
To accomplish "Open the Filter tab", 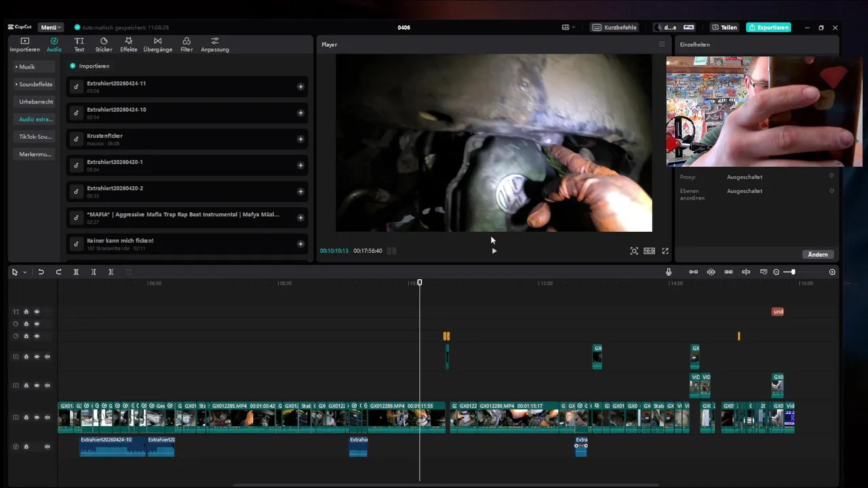I will (186, 45).
